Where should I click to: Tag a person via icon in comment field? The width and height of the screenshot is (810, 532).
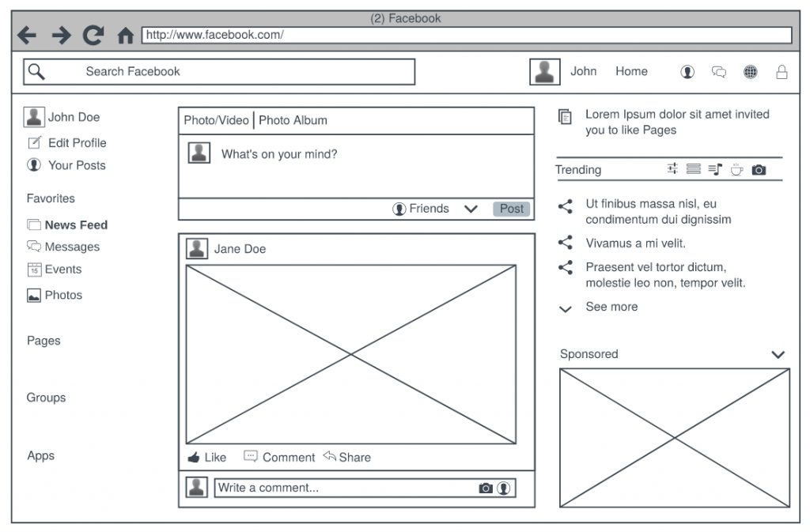504,488
